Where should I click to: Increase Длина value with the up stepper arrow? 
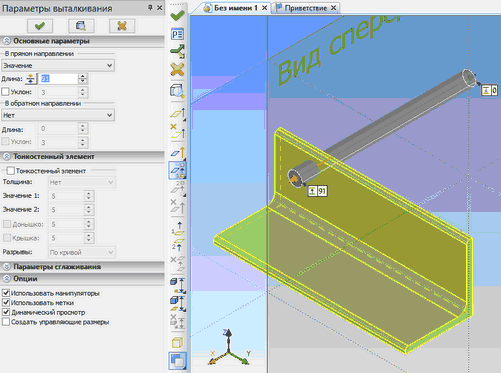point(83,76)
